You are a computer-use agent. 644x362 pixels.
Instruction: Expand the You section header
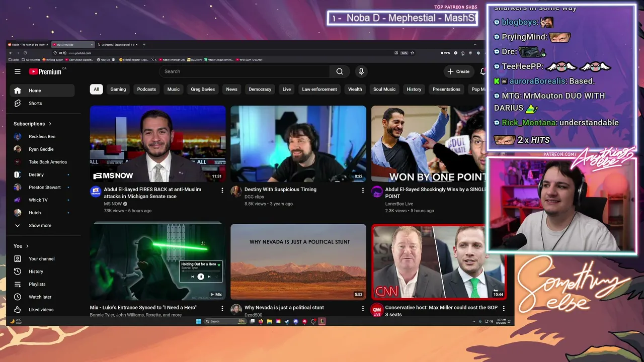pyautogui.click(x=21, y=246)
